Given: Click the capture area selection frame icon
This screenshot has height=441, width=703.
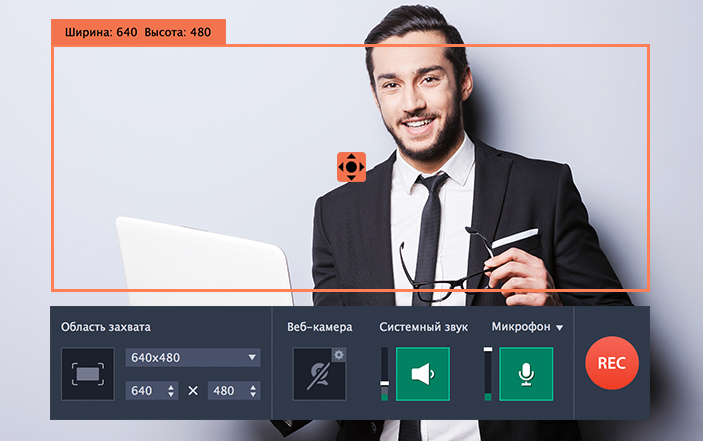Looking at the screenshot, I should click(87, 374).
